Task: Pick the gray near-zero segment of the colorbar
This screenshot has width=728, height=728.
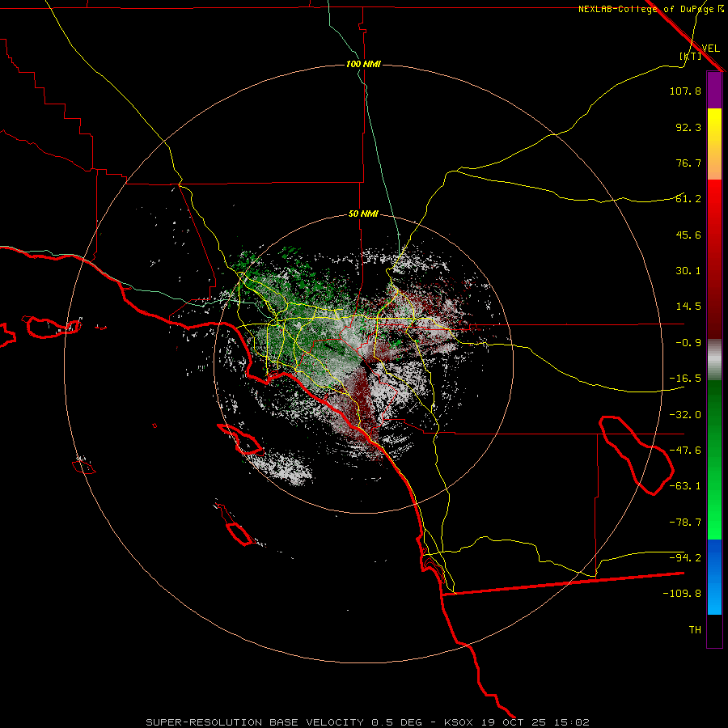Action: point(714,360)
